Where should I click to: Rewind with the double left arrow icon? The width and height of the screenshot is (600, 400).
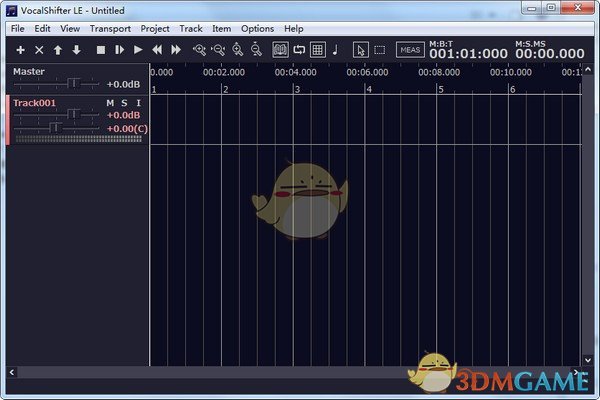coord(157,50)
